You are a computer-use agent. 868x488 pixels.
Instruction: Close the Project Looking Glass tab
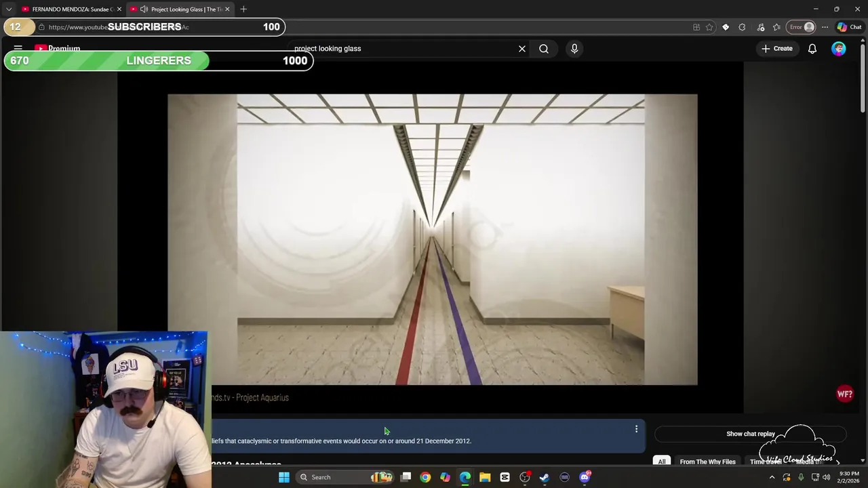click(x=227, y=9)
